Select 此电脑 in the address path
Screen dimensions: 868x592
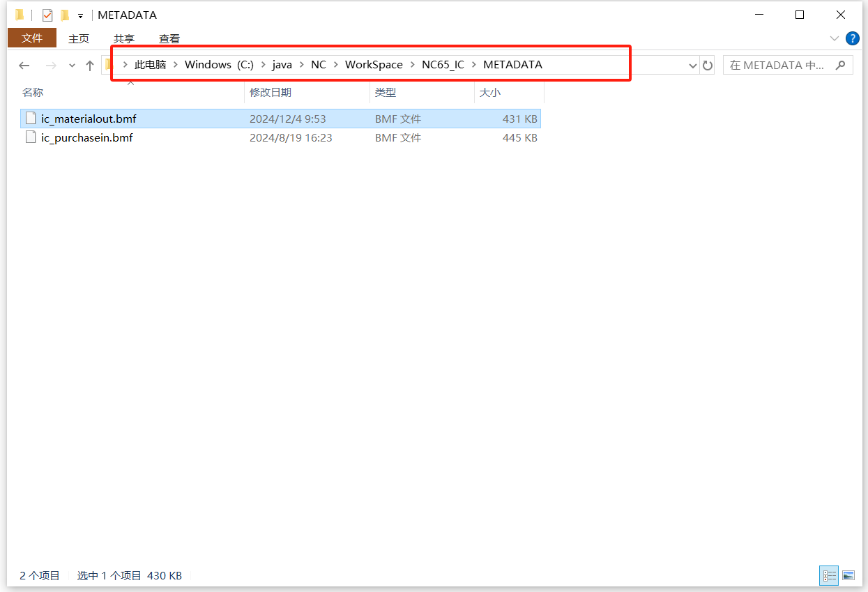tap(151, 65)
